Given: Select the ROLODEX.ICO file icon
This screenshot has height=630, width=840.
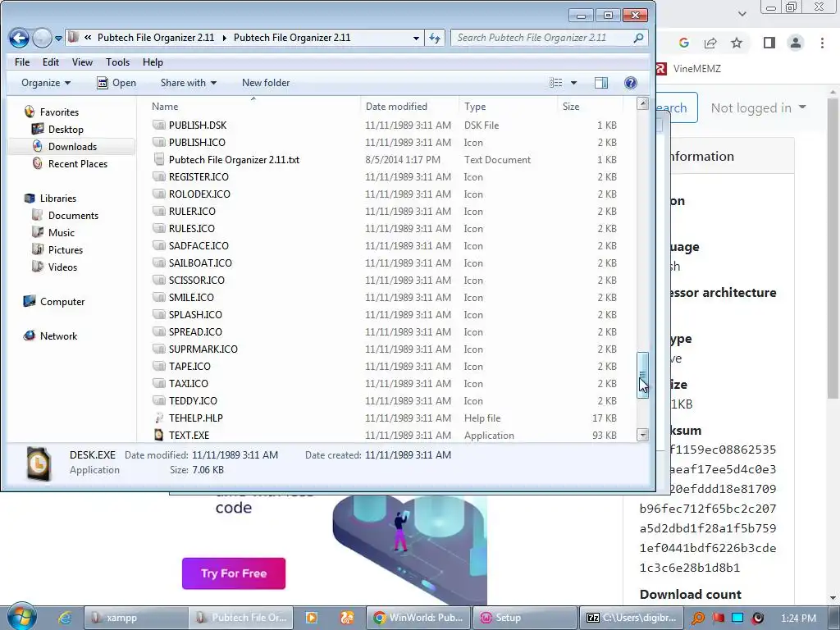Looking at the screenshot, I should point(158,194).
